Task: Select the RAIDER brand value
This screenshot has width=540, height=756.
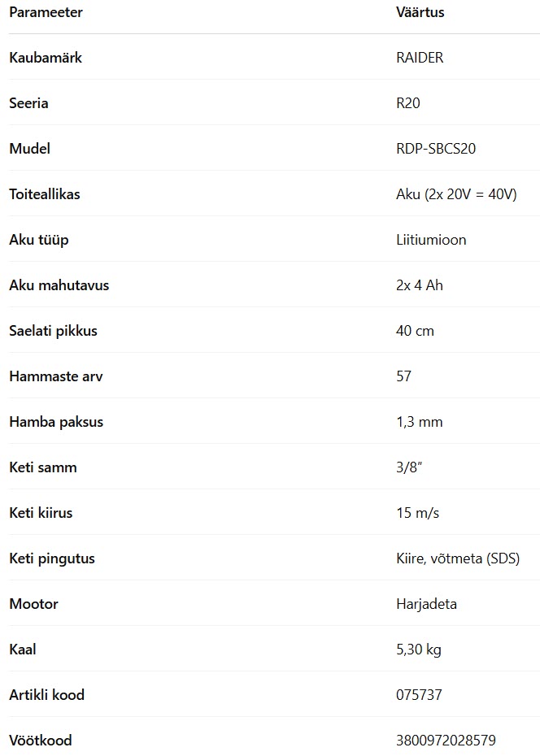Action: 420,58
